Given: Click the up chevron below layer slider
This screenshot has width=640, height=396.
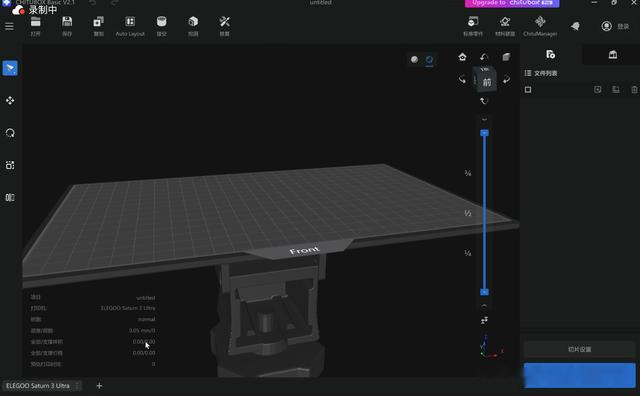Looking at the screenshot, I should pos(484,305).
